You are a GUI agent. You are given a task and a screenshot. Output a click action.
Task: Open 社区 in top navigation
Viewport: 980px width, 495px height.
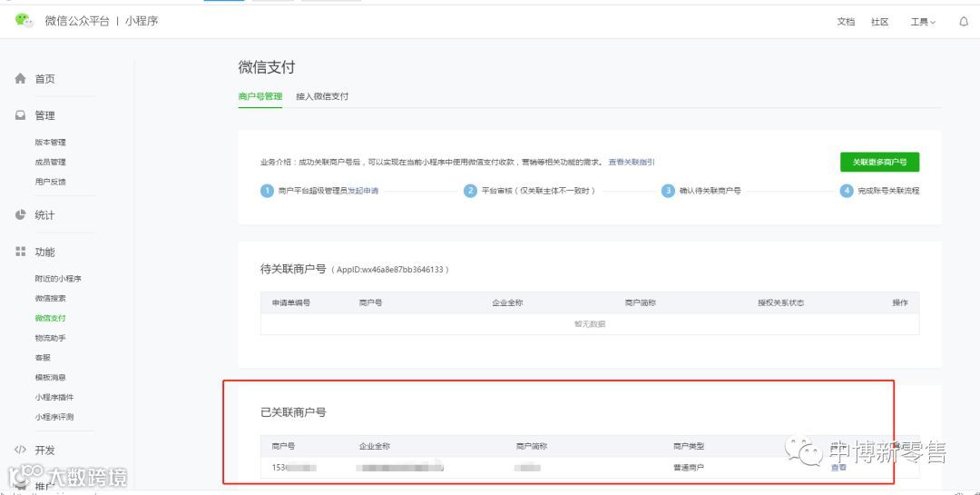(880, 22)
